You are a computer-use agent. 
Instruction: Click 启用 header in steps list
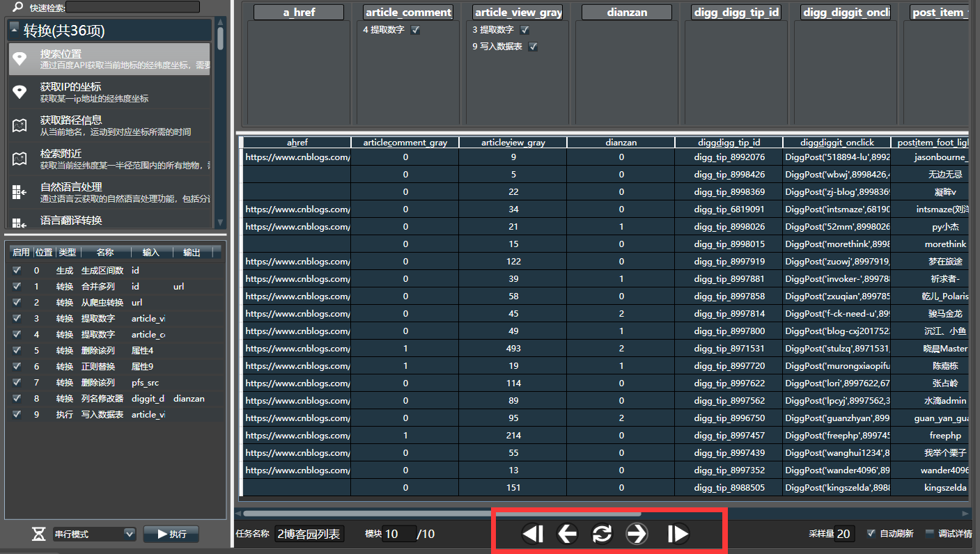(21, 252)
